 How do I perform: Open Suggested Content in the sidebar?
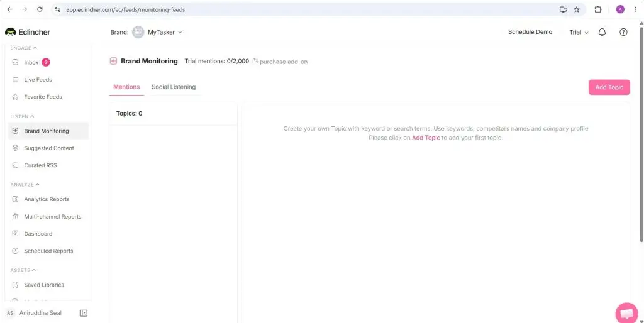pos(48,148)
